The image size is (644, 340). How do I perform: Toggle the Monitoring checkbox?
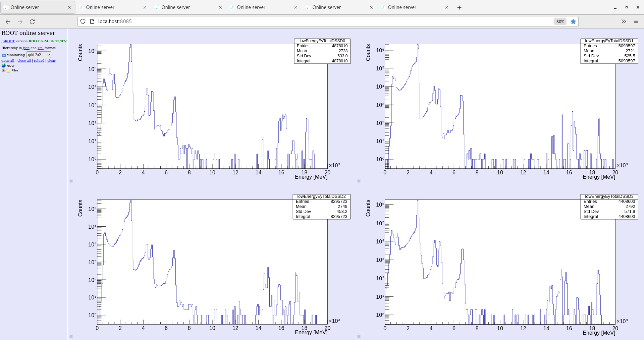(4, 55)
